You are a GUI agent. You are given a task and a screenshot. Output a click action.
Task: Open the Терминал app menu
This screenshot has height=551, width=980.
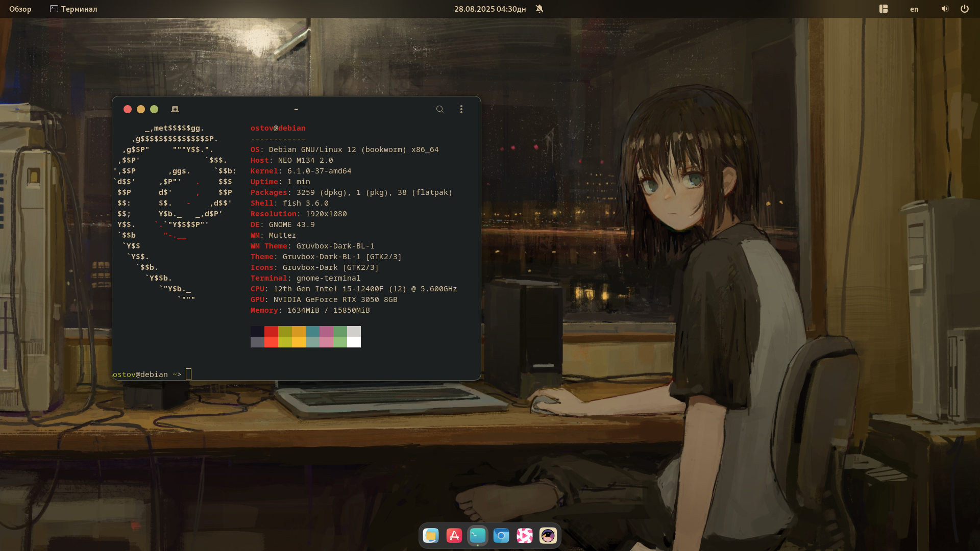[x=73, y=9]
